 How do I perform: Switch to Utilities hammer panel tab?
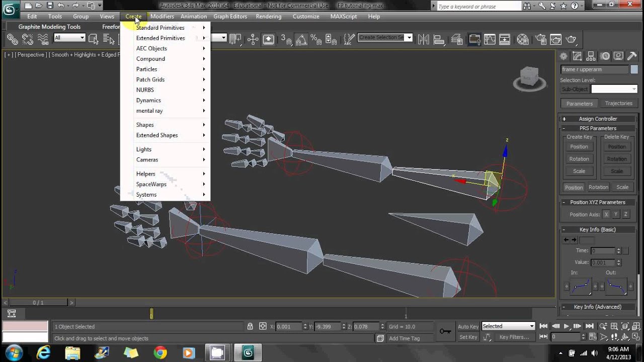pos(632,56)
